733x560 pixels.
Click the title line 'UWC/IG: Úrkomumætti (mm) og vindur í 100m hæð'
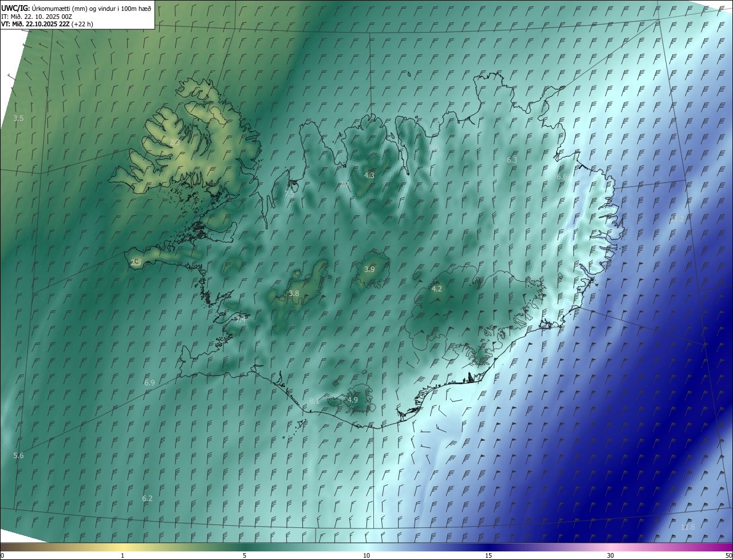tap(76, 7)
